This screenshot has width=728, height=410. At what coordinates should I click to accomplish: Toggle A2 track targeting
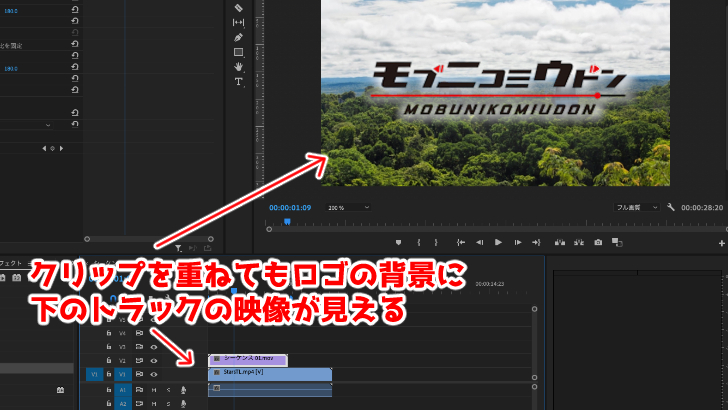123,404
